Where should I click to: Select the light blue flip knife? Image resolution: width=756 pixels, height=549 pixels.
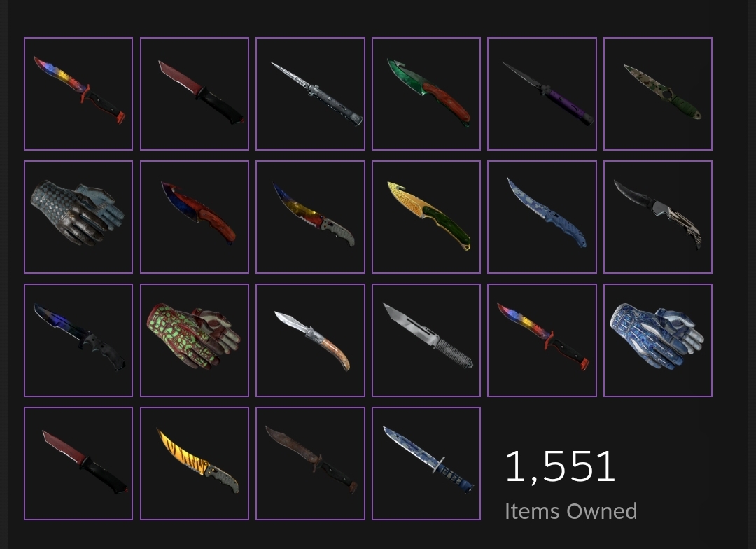pos(542,217)
